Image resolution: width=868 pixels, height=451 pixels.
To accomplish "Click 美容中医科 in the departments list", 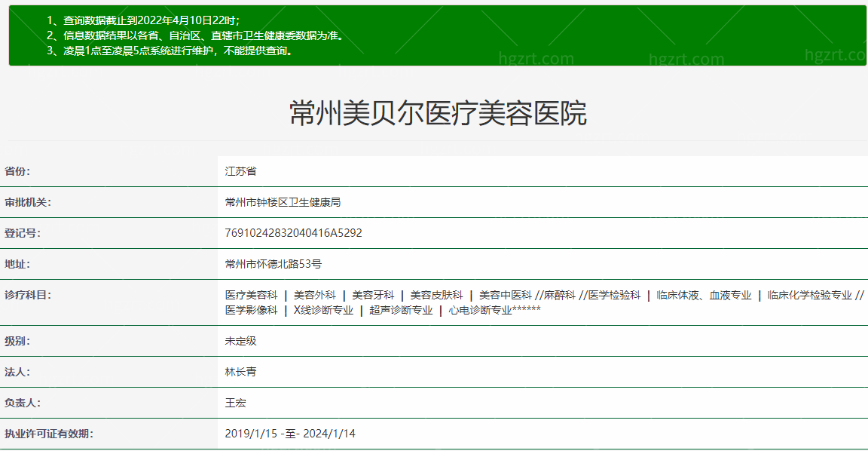I will click(x=505, y=296).
